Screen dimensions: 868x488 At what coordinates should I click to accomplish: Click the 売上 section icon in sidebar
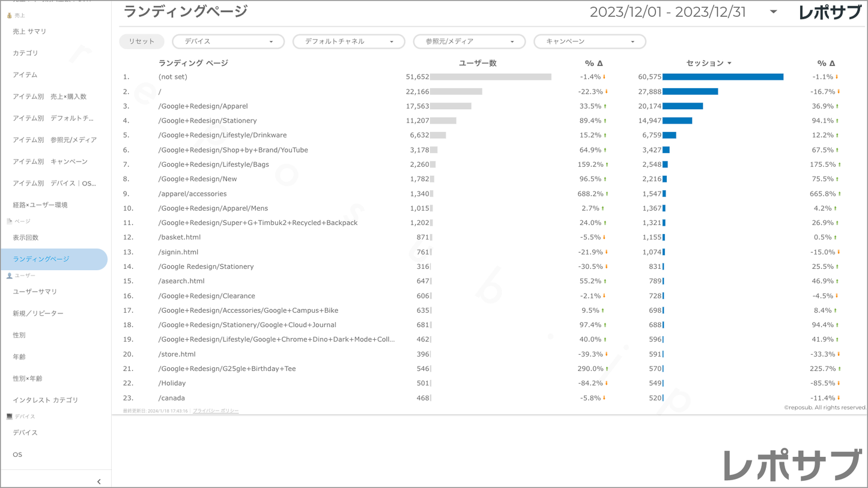pos(9,15)
